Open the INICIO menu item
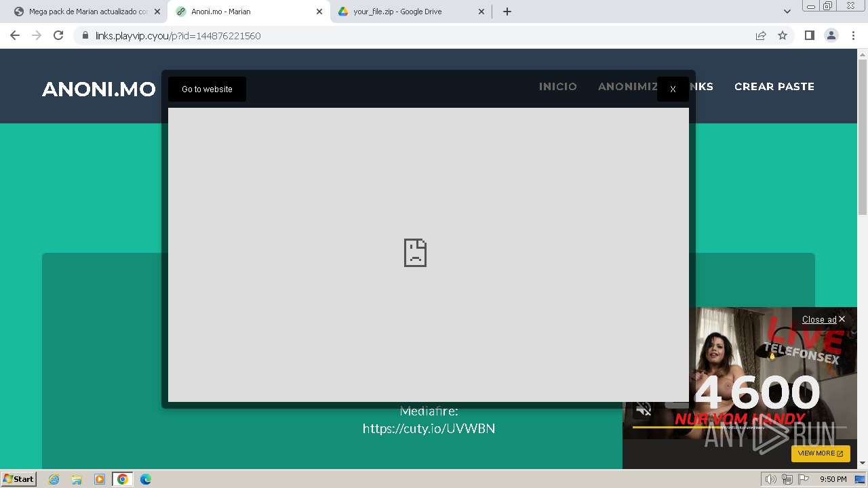This screenshot has height=488, width=868. click(x=558, y=86)
